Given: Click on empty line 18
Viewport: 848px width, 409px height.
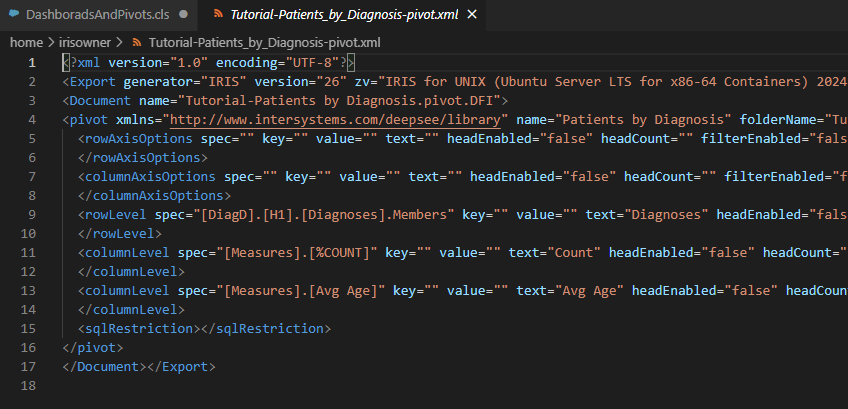Looking at the screenshot, I should coord(300,385).
